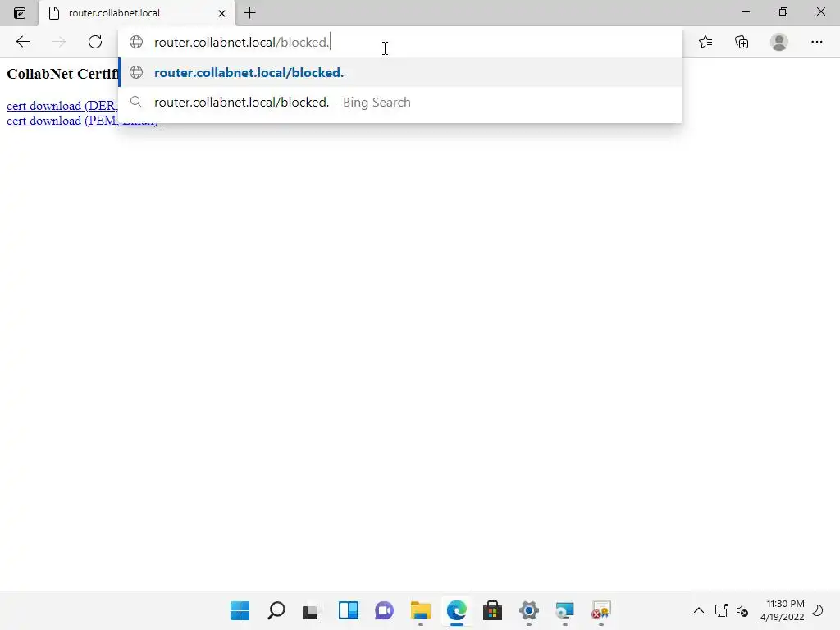The width and height of the screenshot is (840, 630).
Task: Expand hidden system tray icons
Action: [699, 610]
